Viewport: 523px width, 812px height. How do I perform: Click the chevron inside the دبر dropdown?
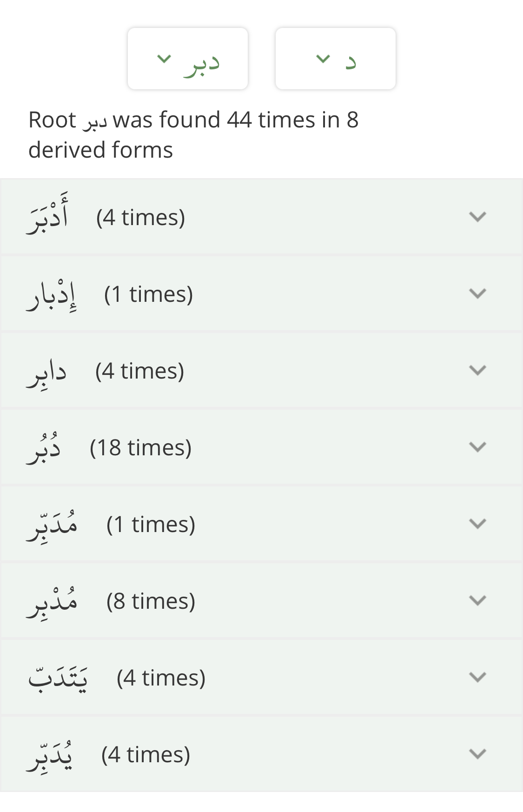[164, 59]
